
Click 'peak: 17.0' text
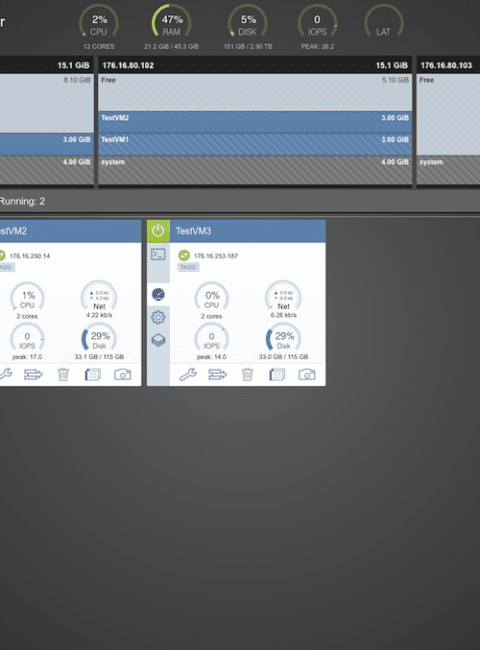tap(27, 357)
